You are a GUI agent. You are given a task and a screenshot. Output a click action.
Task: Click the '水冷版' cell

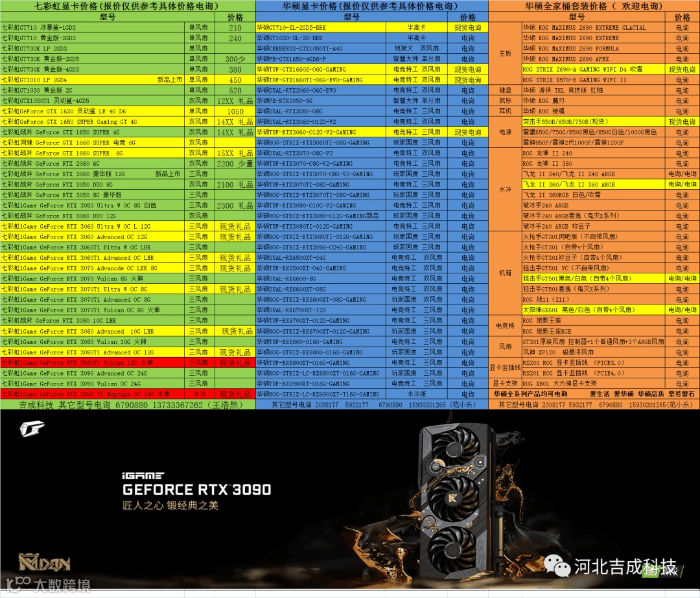pyautogui.click(x=417, y=394)
